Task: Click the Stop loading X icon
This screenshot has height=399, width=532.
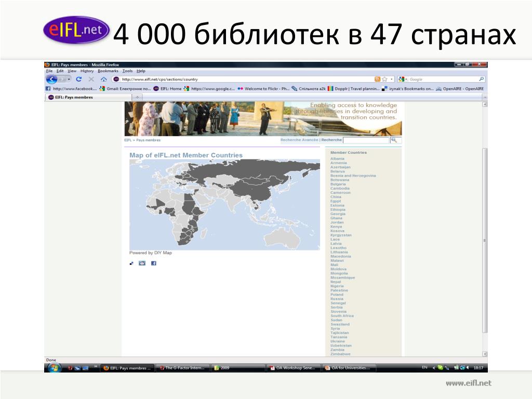Action: (x=91, y=79)
